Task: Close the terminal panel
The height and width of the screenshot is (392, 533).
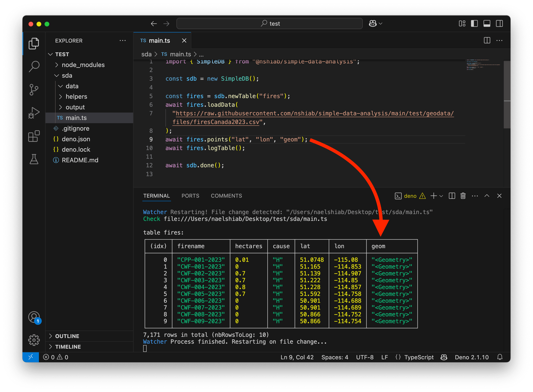Action: point(499,196)
